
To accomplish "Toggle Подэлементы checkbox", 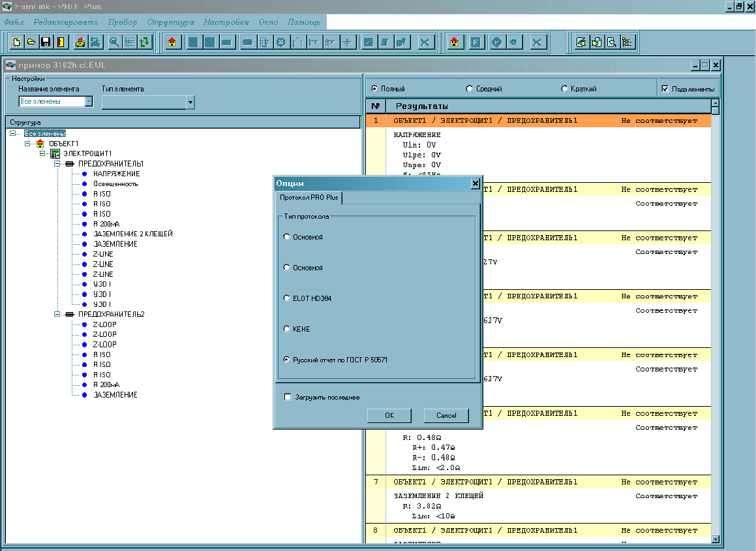I will 665,89.
